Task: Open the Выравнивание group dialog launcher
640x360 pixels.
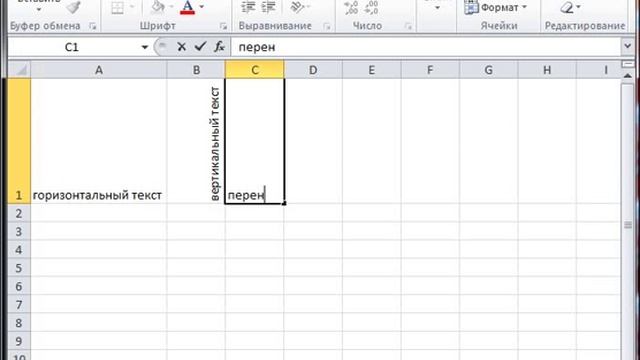Action: click(327, 26)
